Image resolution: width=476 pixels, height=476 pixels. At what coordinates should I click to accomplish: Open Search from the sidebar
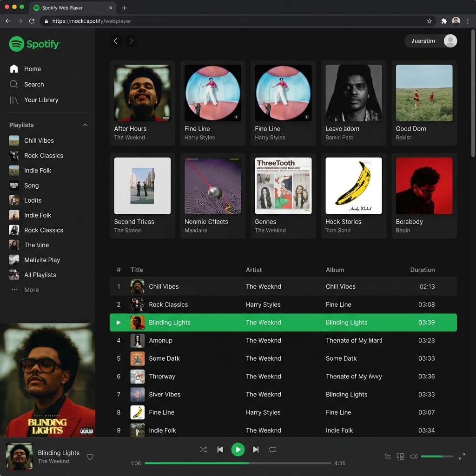tap(27, 85)
